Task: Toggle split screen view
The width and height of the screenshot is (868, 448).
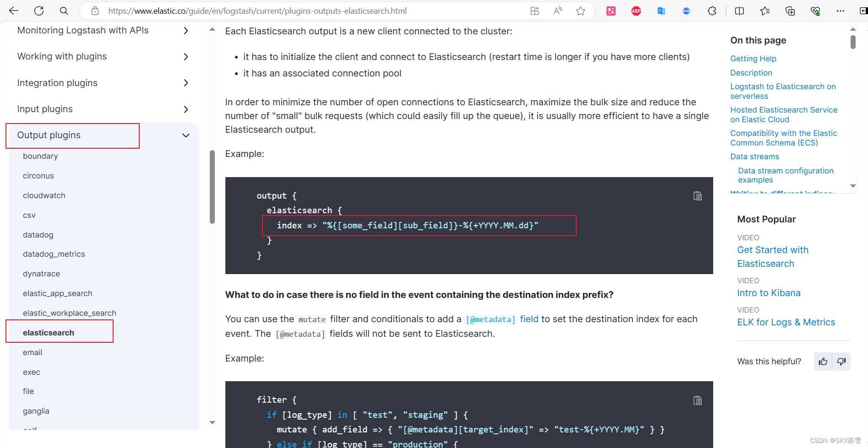Action: 739,11
